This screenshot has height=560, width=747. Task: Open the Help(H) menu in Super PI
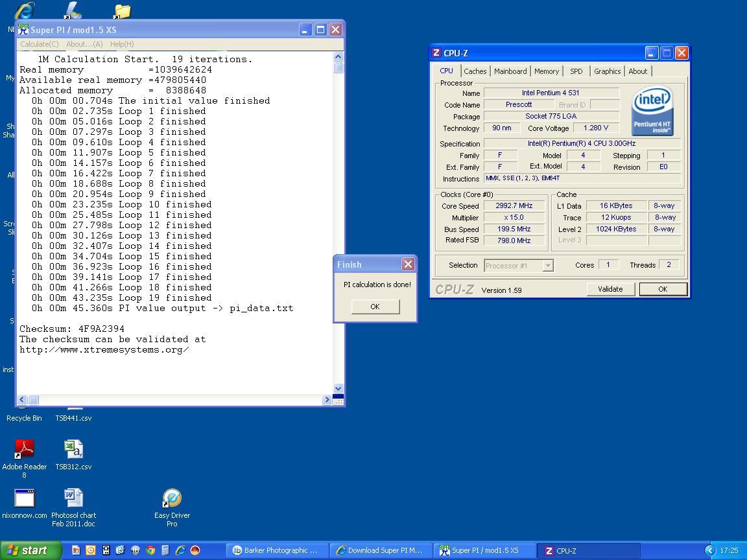[x=122, y=44]
